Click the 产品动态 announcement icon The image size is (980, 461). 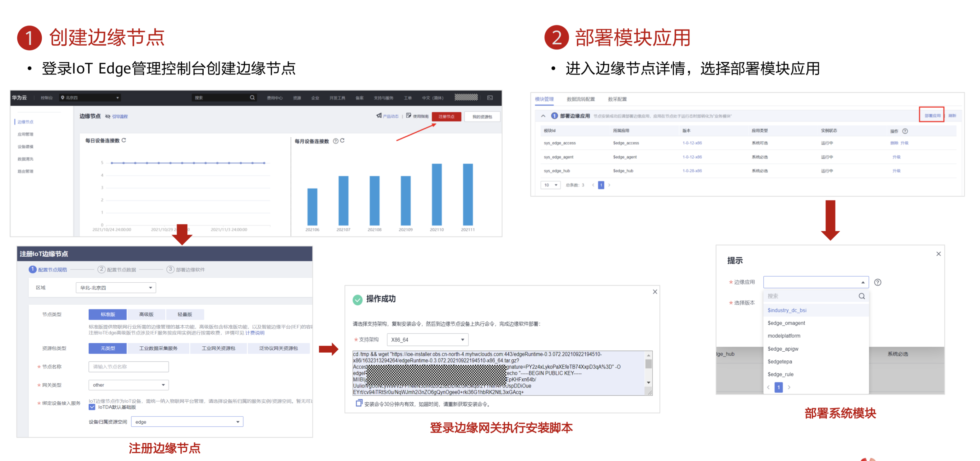pos(379,116)
